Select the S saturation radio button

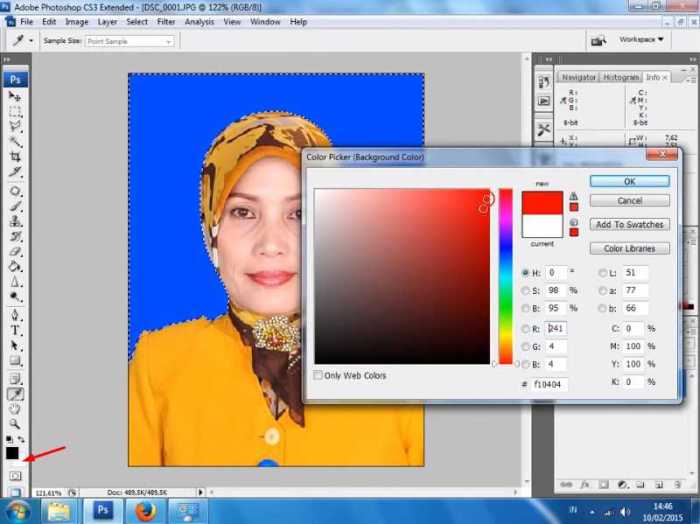525,291
